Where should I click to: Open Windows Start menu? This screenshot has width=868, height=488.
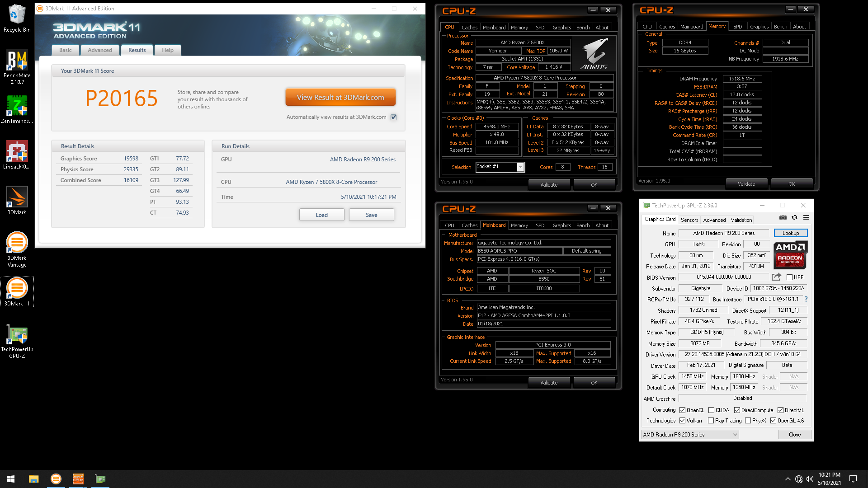click(11, 479)
